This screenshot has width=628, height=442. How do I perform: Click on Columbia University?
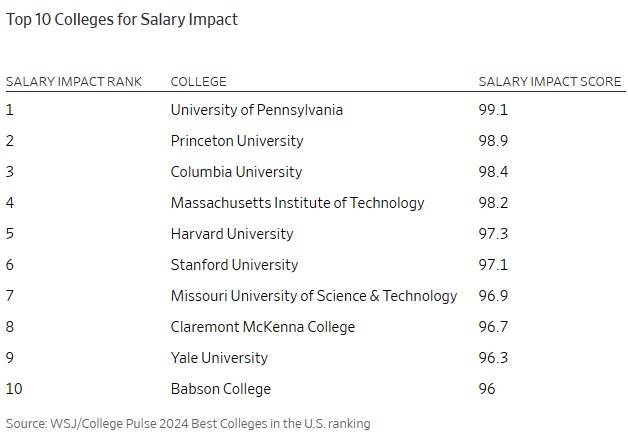click(x=236, y=172)
